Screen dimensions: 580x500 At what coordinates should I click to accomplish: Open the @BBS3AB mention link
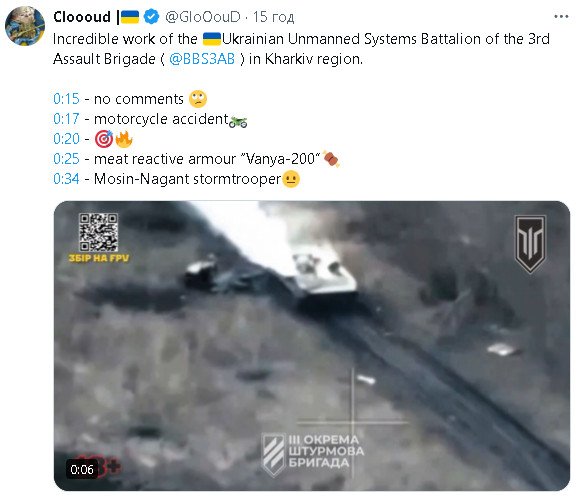[202, 59]
